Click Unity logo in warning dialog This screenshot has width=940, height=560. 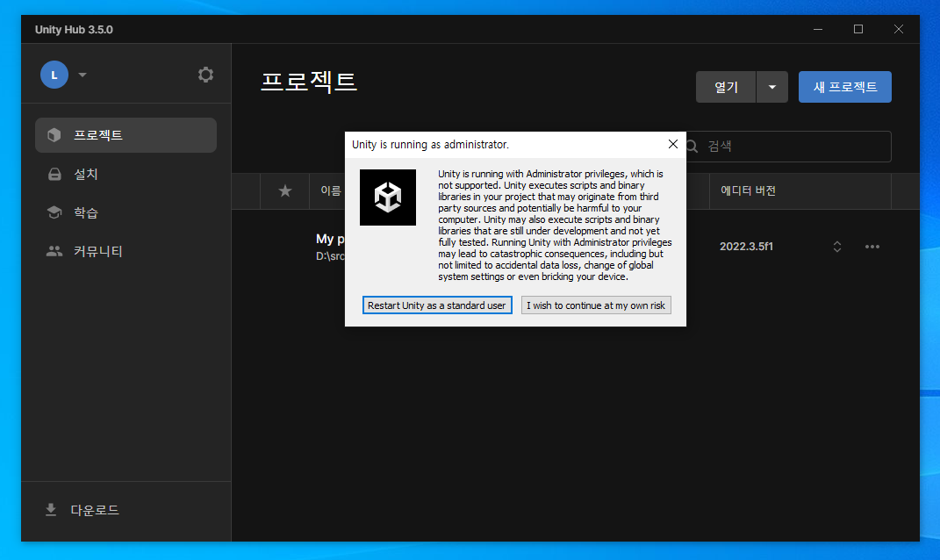388,197
